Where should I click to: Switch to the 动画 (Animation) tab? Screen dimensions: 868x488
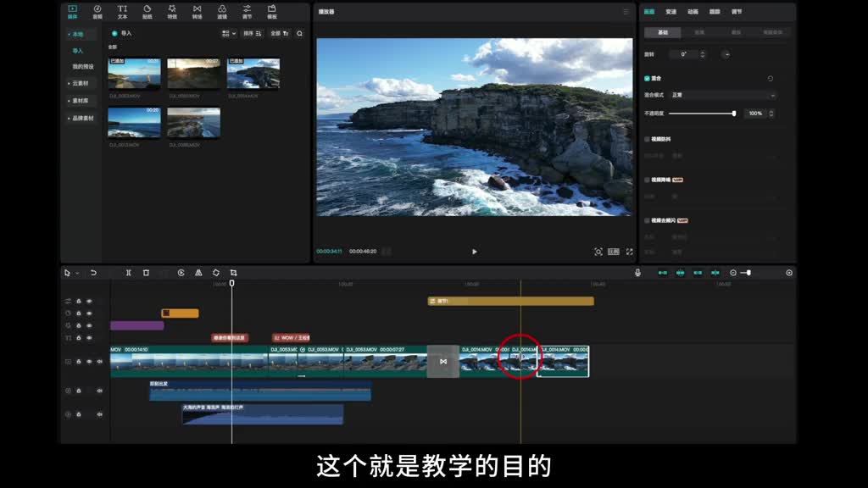[693, 12]
